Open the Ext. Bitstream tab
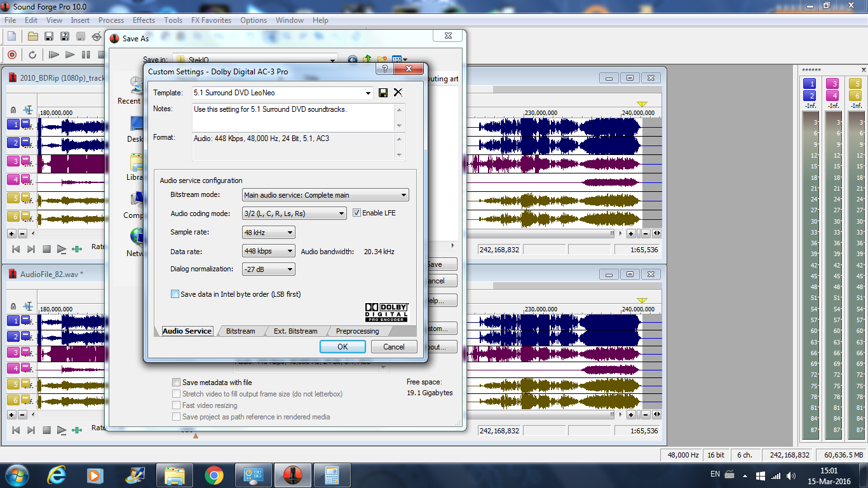 pos(295,331)
